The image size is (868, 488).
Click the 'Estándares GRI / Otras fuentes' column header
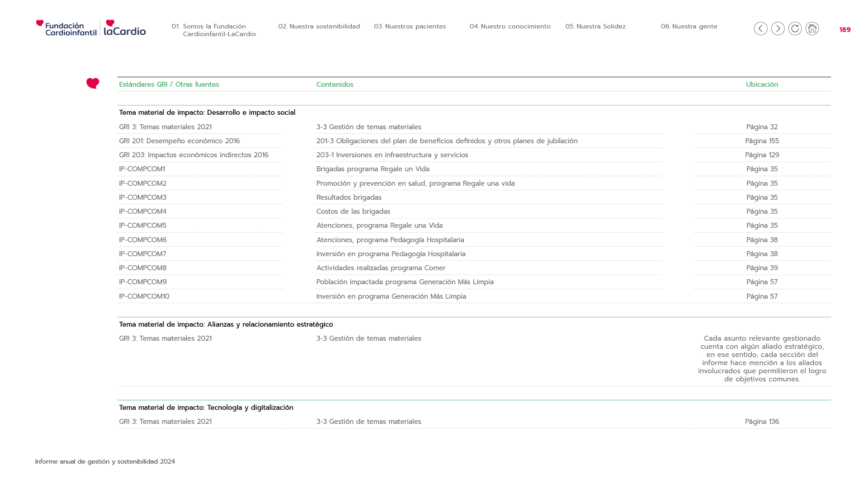pos(169,84)
